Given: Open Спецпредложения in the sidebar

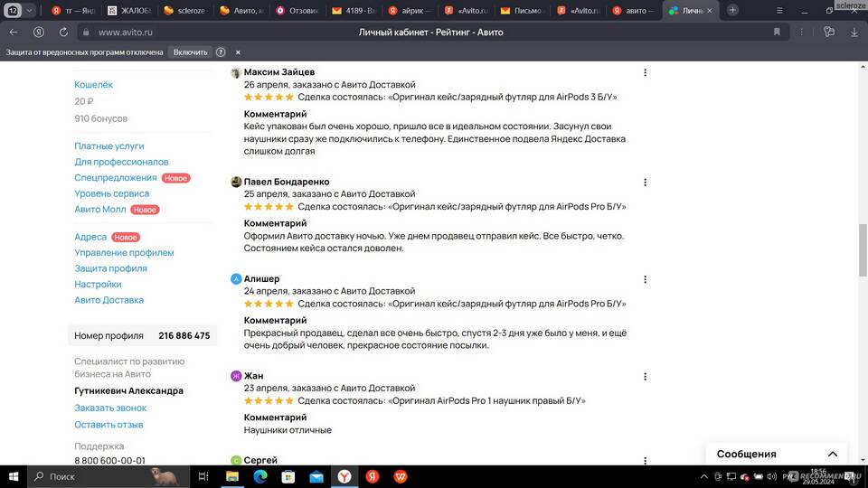Looking at the screenshot, I should [115, 178].
